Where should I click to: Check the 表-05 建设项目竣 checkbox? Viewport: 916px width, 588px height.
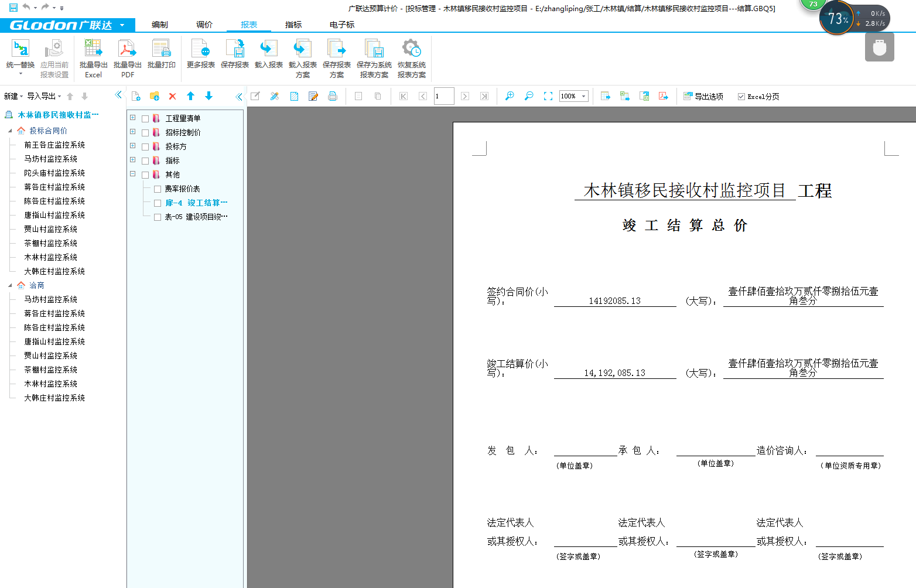pyautogui.click(x=158, y=217)
